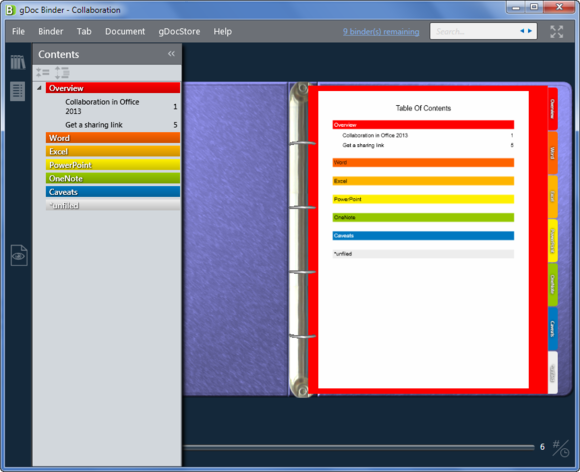This screenshot has height=472, width=580.
Task: Select the contents list sidebar icon
Action: coord(18,91)
